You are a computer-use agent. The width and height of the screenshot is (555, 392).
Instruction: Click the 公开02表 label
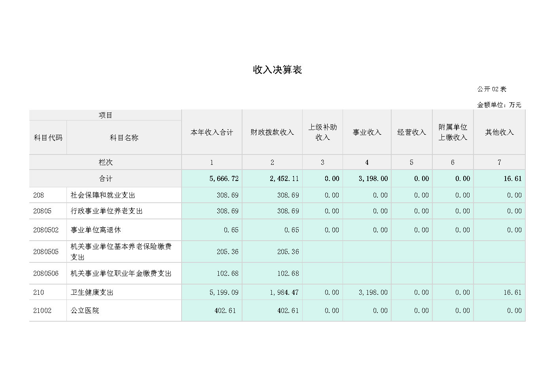pyautogui.click(x=491, y=89)
